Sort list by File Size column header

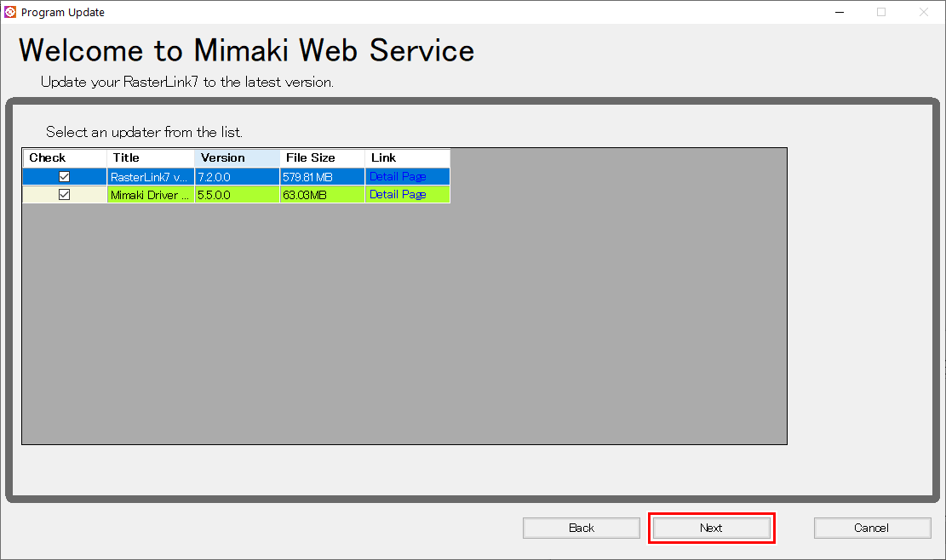322,158
